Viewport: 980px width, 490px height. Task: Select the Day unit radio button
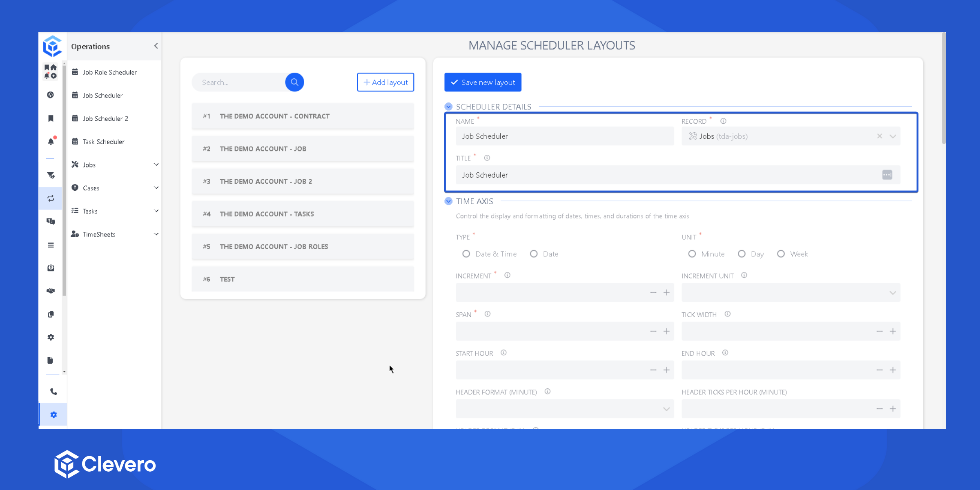(742, 254)
